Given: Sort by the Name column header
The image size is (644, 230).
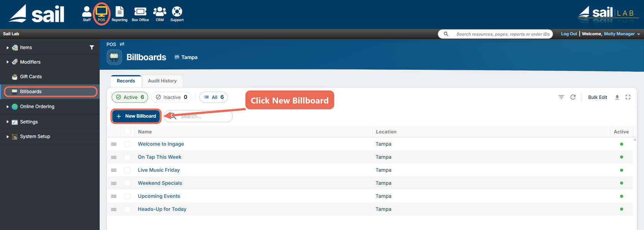Looking at the screenshot, I should pos(145,132).
